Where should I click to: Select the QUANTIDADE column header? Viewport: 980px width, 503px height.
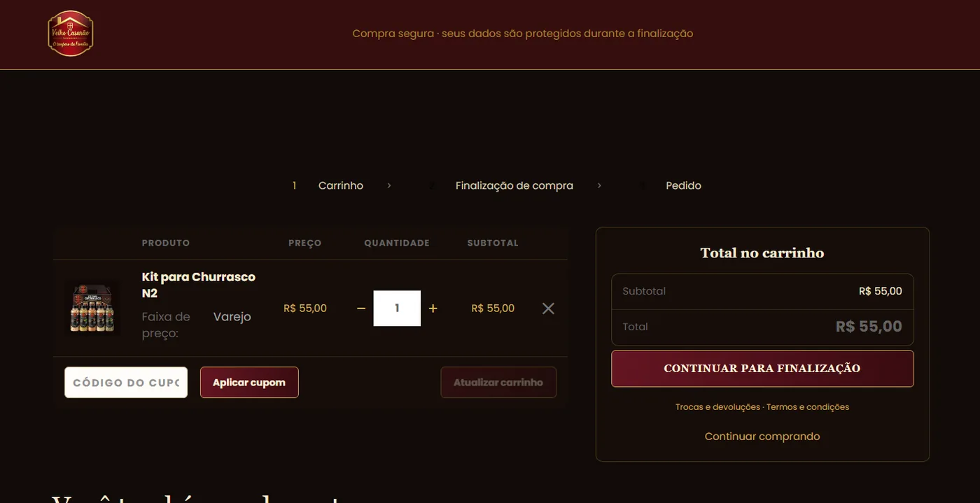[x=397, y=243]
